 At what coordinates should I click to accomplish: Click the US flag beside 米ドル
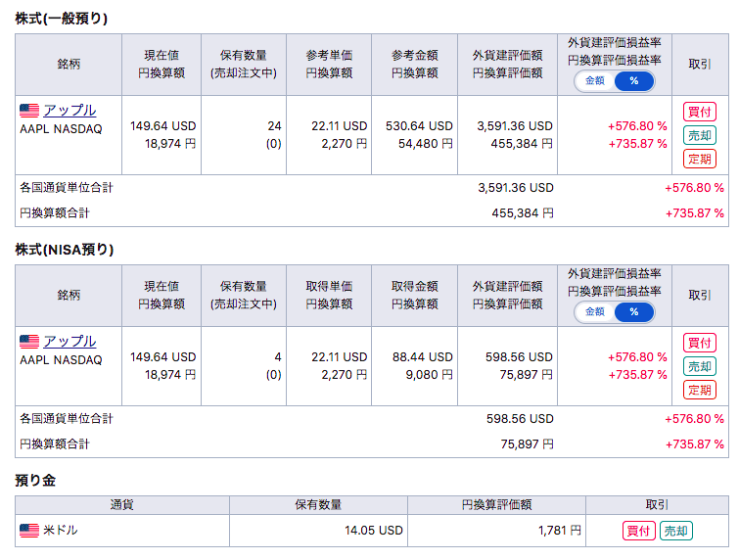click(x=29, y=531)
